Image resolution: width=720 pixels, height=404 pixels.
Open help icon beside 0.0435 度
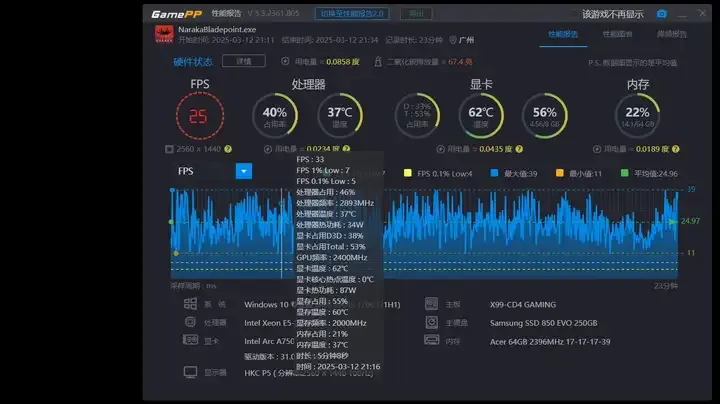pos(519,149)
